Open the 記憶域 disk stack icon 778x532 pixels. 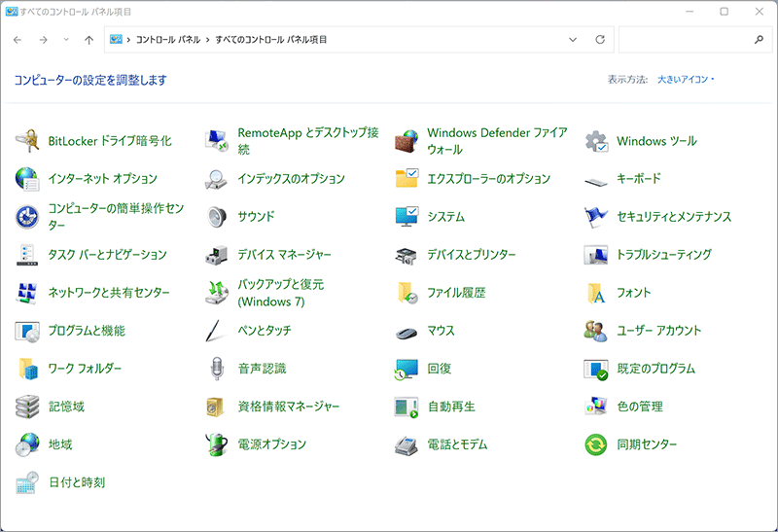pos(27,407)
